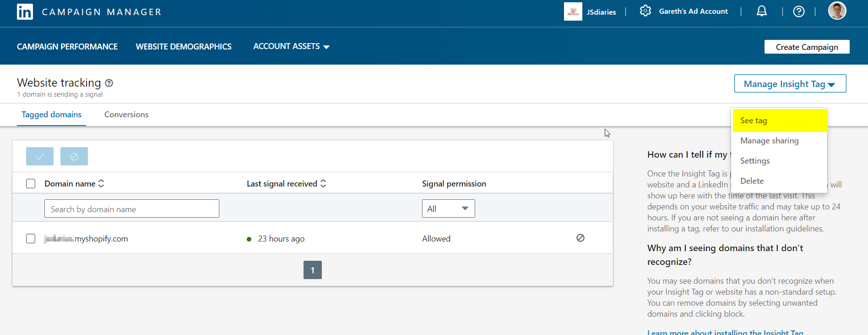Open the help question mark icon
868x335 pixels.
[x=798, y=11]
